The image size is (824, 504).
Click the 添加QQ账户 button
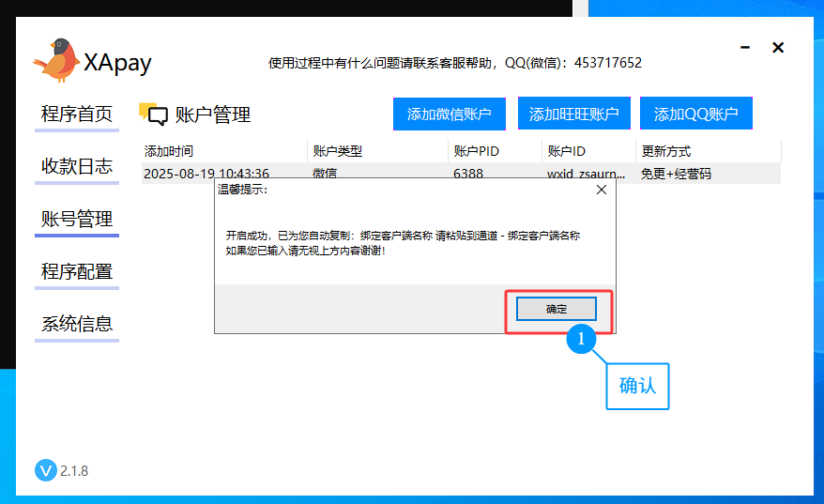tap(696, 115)
